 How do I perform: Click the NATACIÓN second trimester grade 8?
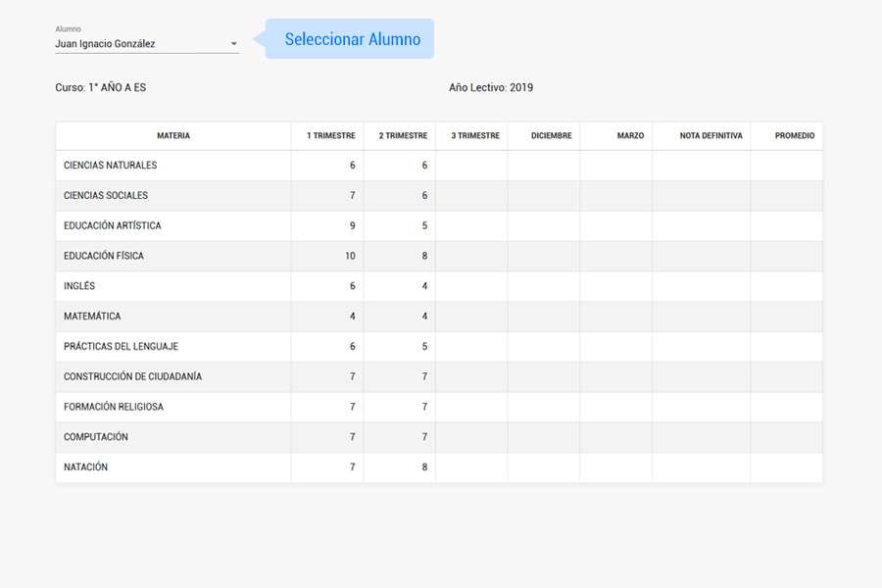click(x=424, y=467)
